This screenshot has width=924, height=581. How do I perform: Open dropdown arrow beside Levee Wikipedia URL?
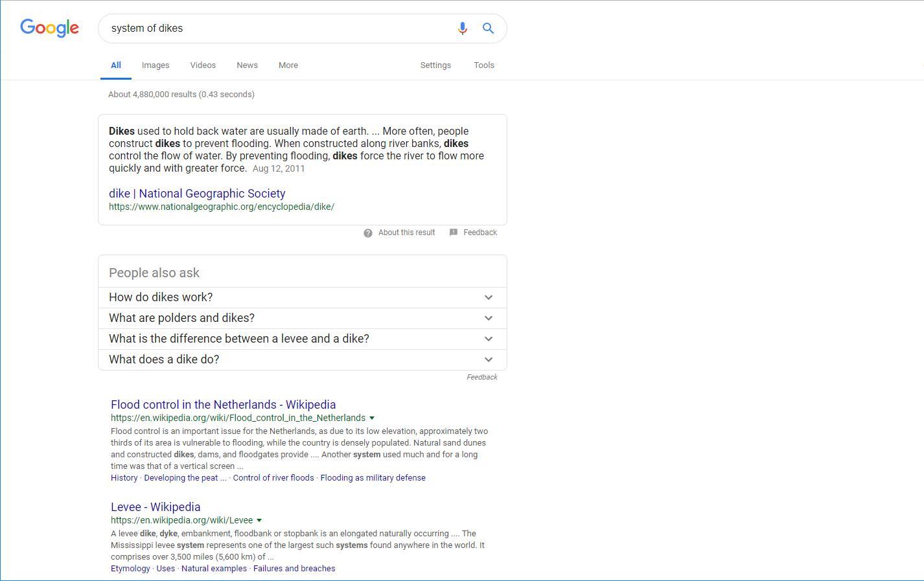point(259,521)
